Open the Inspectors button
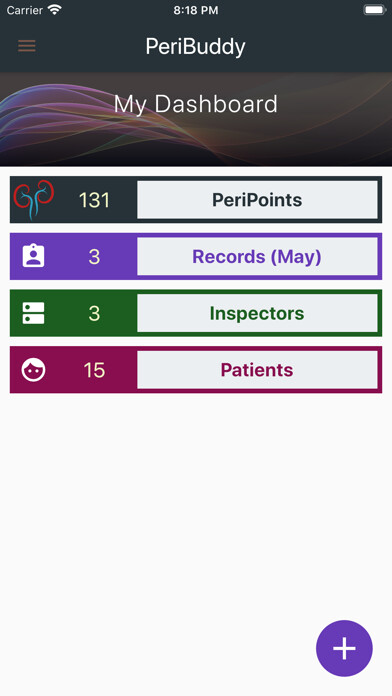The width and height of the screenshot is (392, 696). click(x=257, y=313)
